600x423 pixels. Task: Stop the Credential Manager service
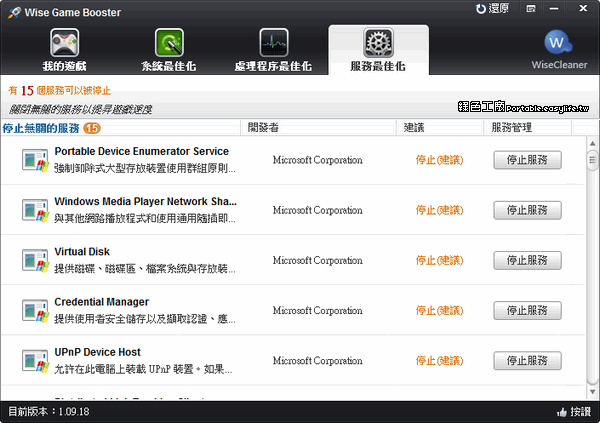click(x=527, y=310)
